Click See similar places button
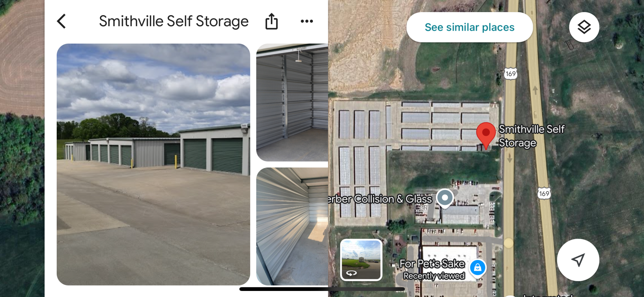Image resolution: width=644 pixels, height=297 pixels. pos(470,27)
